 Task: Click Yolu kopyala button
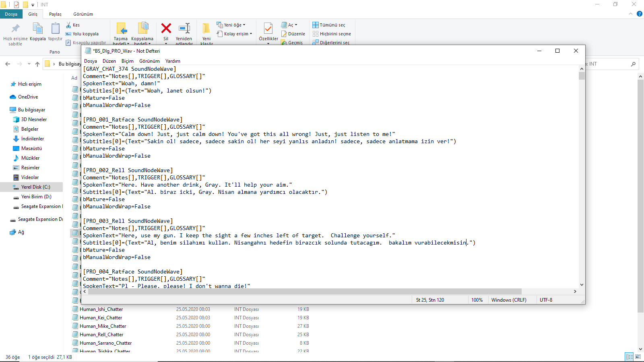pos(82,34)
